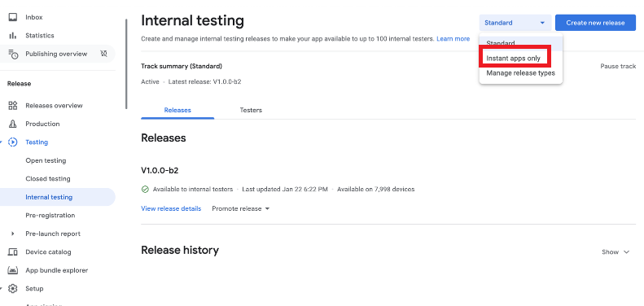Click the green check status icon

[x=145, y=190]
